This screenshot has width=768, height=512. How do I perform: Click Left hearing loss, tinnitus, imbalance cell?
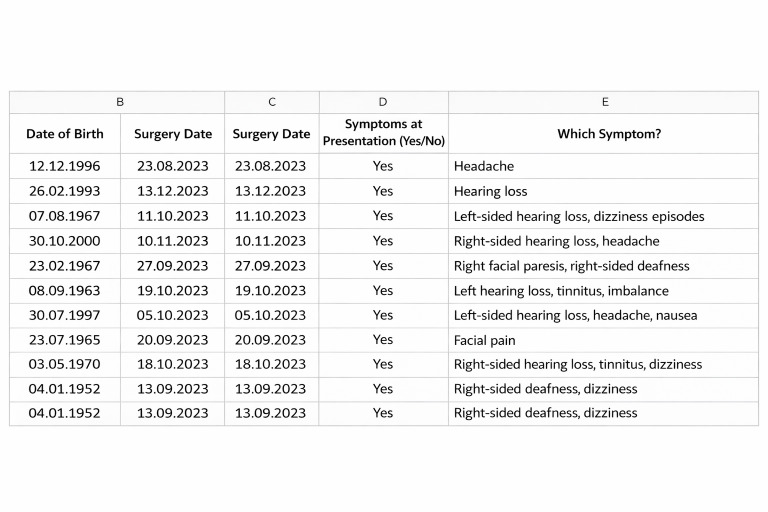tap(603, 291)
